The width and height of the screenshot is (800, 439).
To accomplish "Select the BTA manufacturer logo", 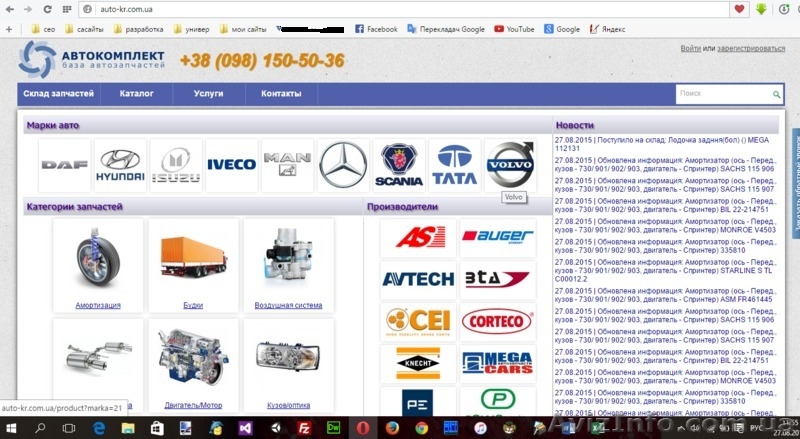I will tap(498, 279).
